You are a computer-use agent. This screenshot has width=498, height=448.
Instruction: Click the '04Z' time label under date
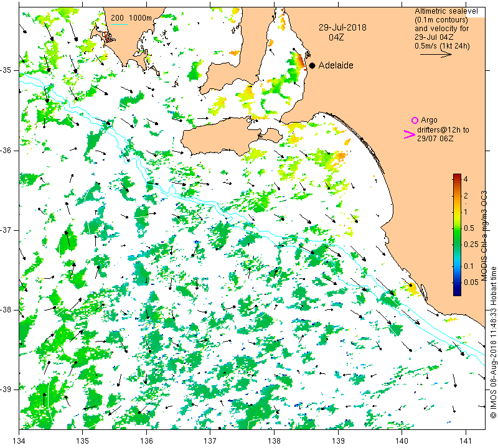coord(336,37)
